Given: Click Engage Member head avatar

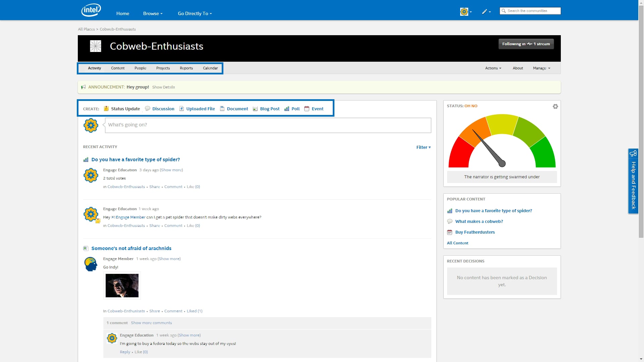Looking at the screenshot, I should click(x=91, y=264).
